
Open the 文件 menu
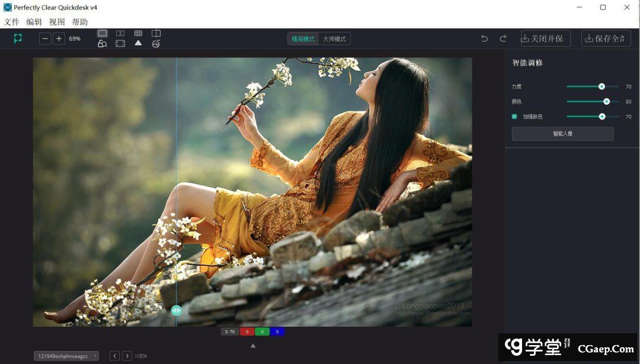[x=12, y=22]
